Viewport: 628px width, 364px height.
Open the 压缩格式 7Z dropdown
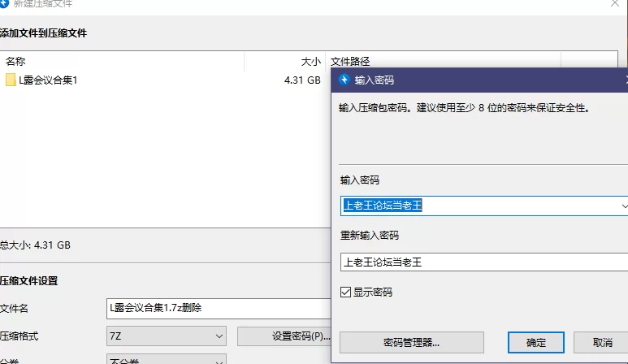pyautogui.click(x=167, y=336)
